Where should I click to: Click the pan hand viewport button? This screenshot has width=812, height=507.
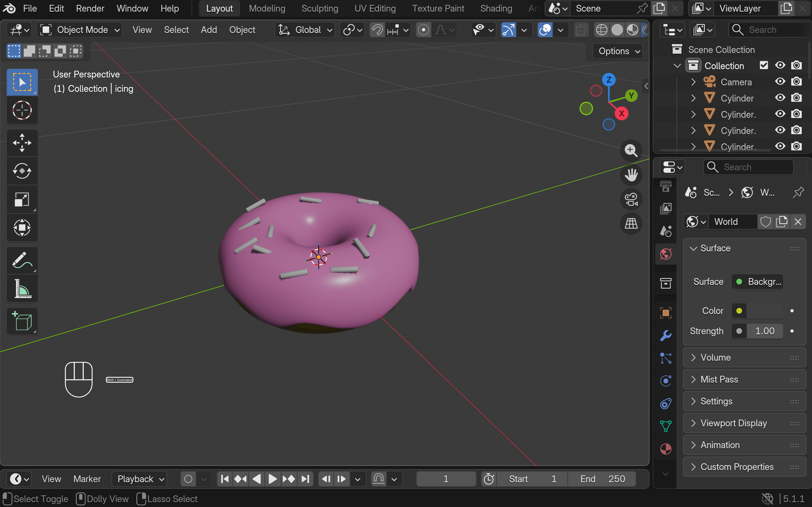click(631, 175)
